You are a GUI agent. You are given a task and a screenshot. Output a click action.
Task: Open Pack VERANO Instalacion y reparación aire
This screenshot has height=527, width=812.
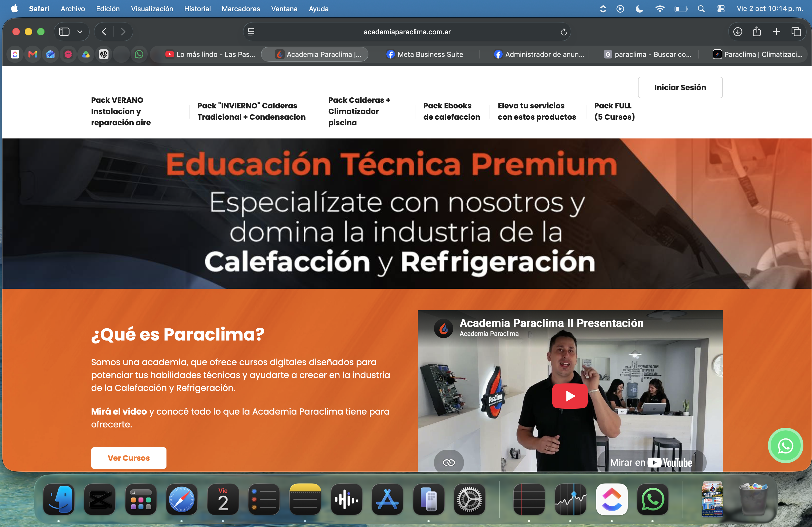pyautogui.click(x=121, y=111)
